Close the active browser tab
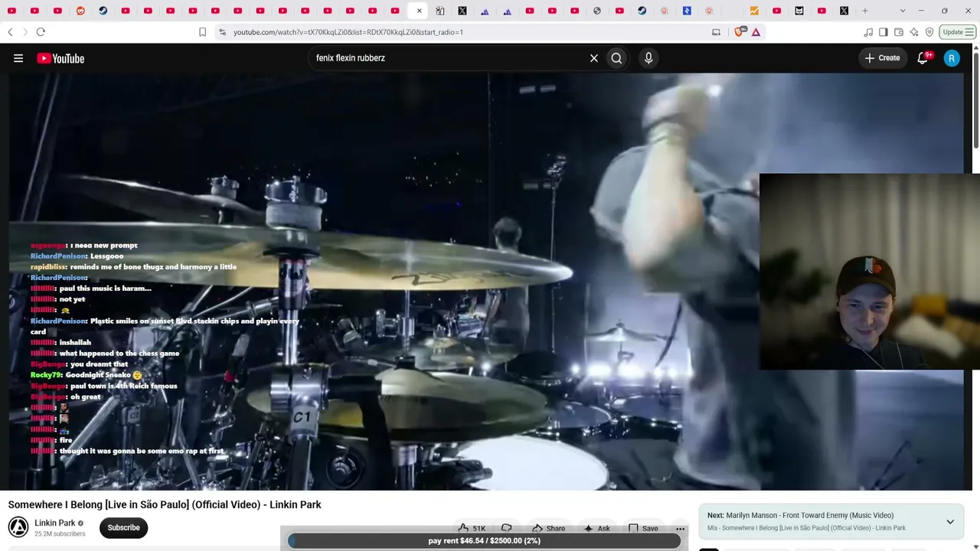 click(x=419, y=11)
